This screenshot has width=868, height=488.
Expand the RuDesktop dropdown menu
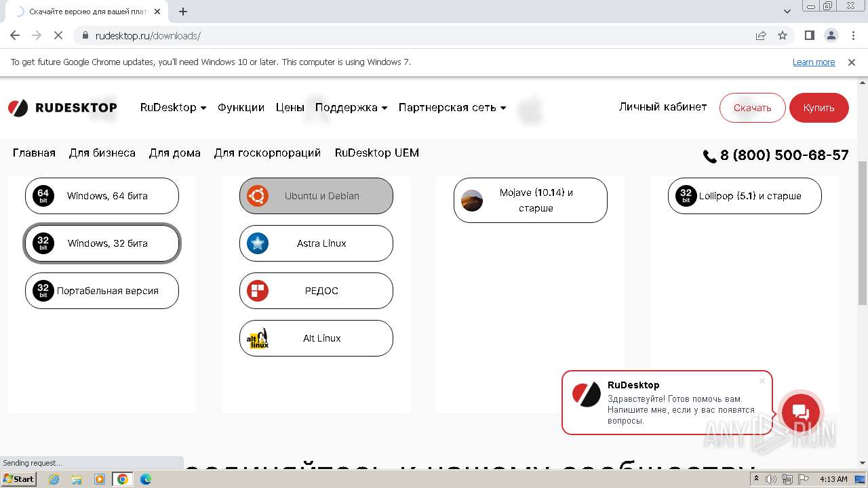[173, 107]
